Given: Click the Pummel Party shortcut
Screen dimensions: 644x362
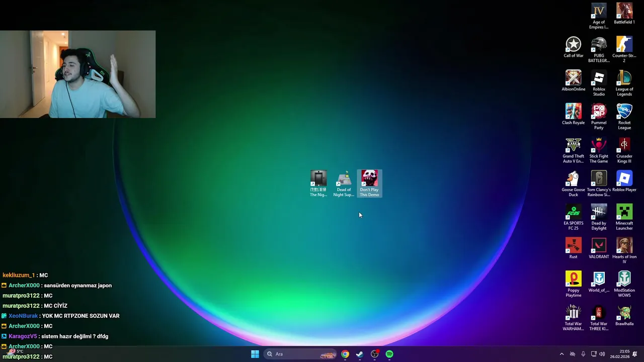Looking at the screenshot, I should point(599,117).
